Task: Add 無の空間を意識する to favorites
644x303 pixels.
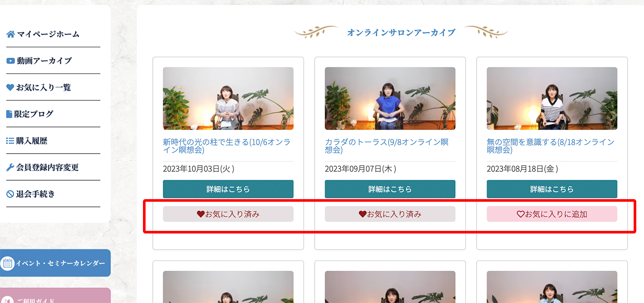Action: 552,214
